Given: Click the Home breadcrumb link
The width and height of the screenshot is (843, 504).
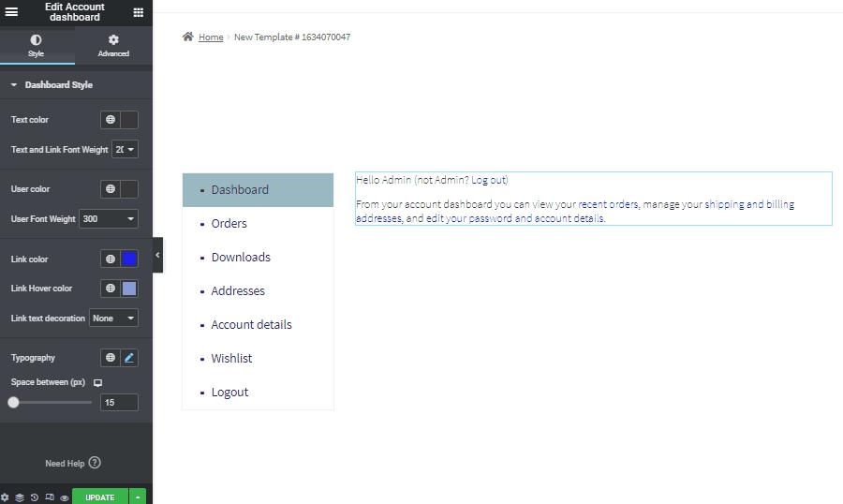Looking at the screenshot, I should (211, 37).
